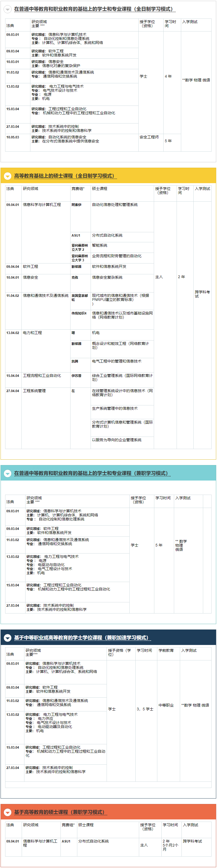
Task: Select 信息安全复杂系统 program
Action: pyautogui.click(x=107, y=278)
